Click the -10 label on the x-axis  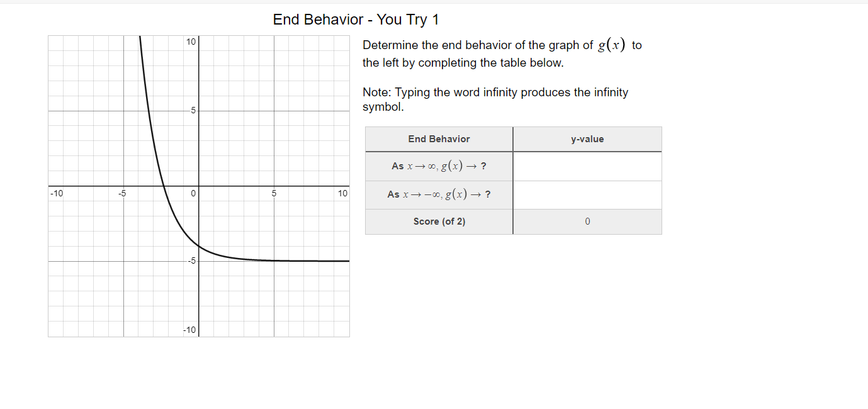56,194
